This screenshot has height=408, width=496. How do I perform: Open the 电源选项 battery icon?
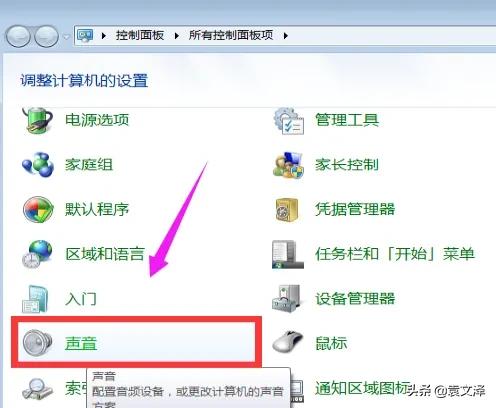coord(38,120)
